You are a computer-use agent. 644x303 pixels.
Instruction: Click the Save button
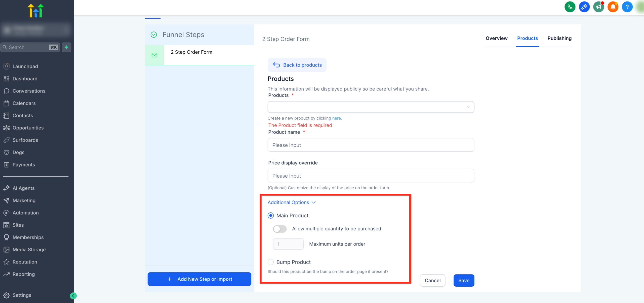[464, 280]
